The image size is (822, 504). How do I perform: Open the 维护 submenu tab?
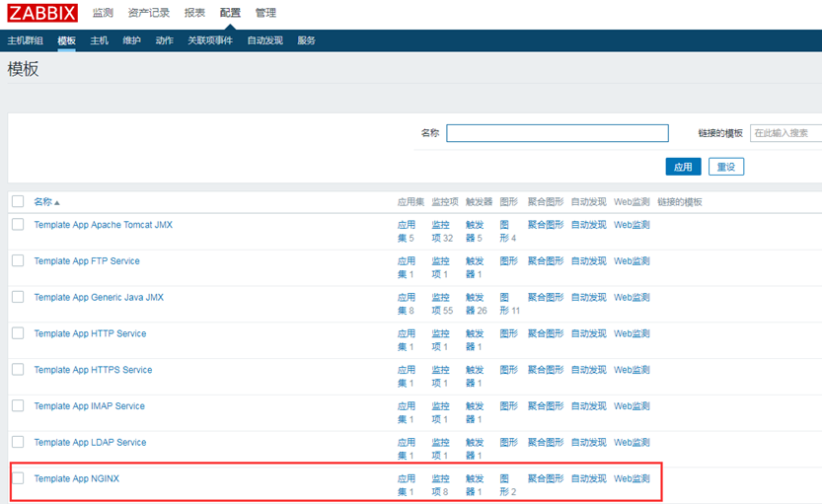point(131,40)
